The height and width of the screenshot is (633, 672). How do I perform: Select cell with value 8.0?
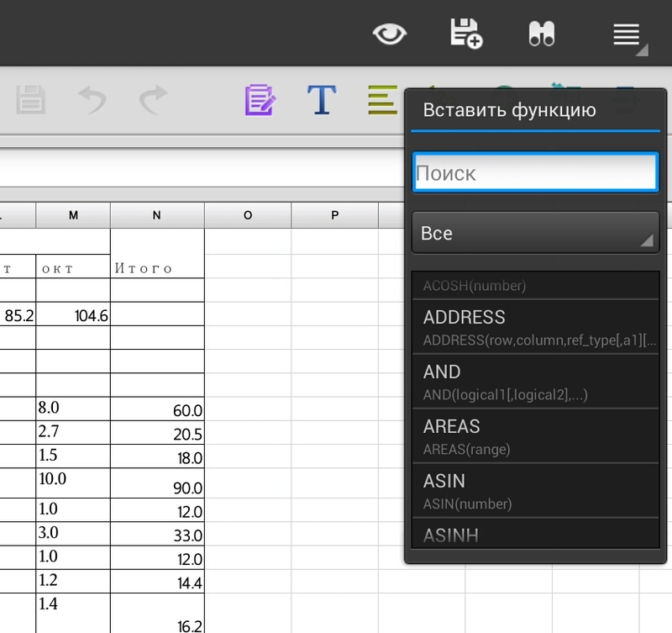coord(73,409)
